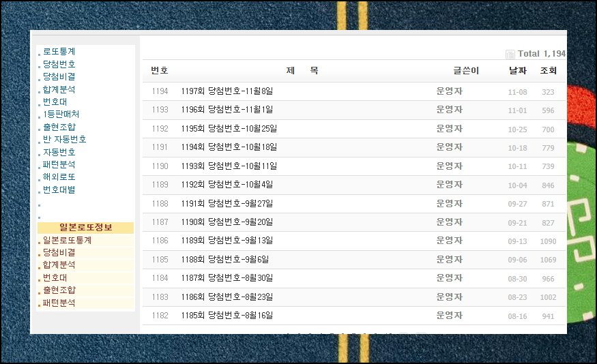Image resolution: width=597 pixels, height=364 pixels.
Task: Go to 번호대 under 일본로또정보
Action: click(55, 277)
